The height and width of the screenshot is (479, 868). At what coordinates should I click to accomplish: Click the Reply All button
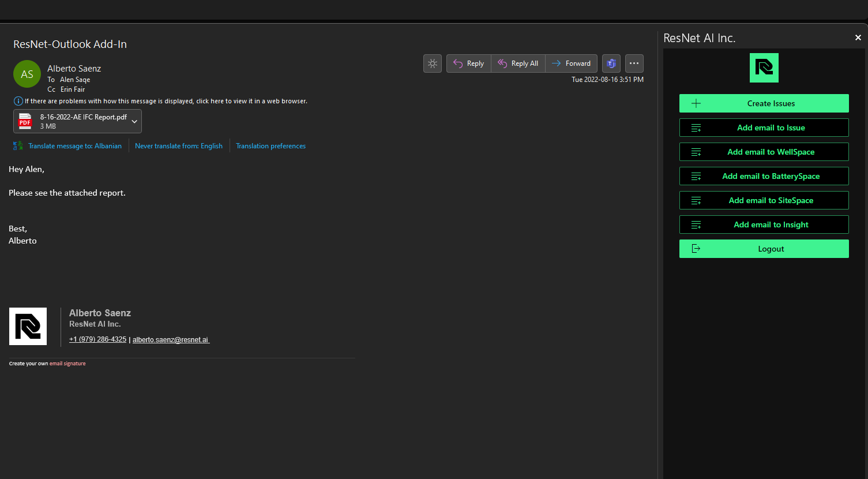(518, 63)
